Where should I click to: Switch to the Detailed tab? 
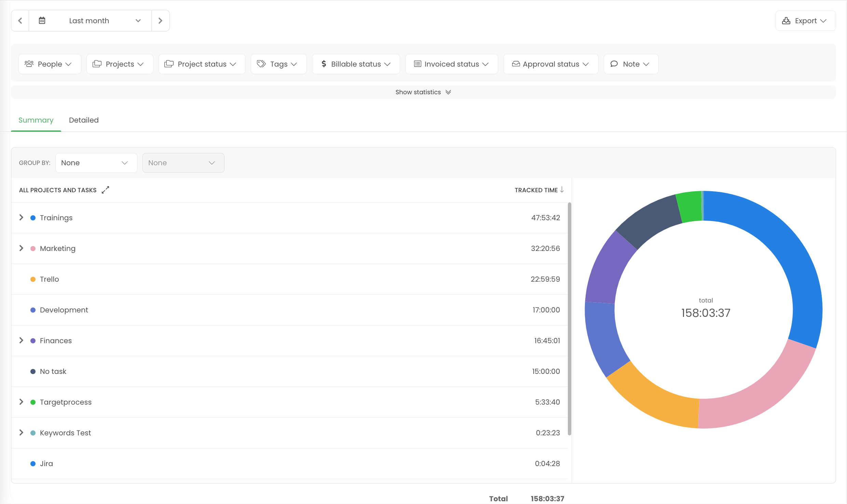(x=84, y=120)
